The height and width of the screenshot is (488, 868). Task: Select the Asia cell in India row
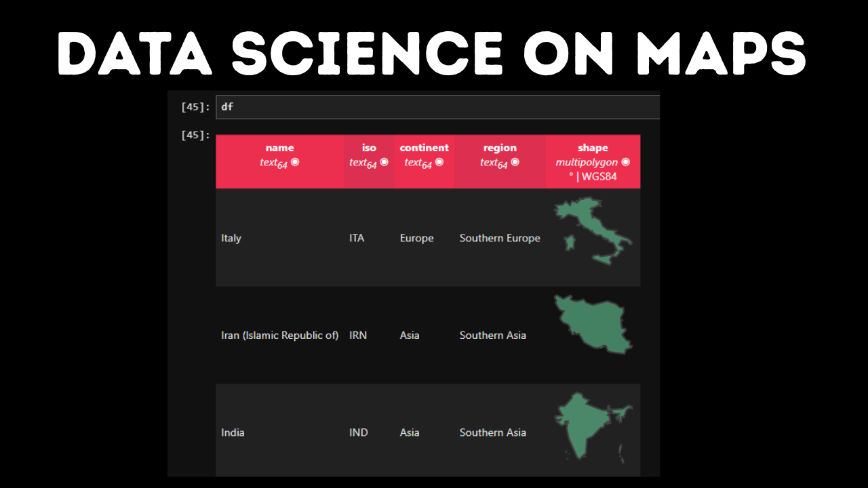424,432
